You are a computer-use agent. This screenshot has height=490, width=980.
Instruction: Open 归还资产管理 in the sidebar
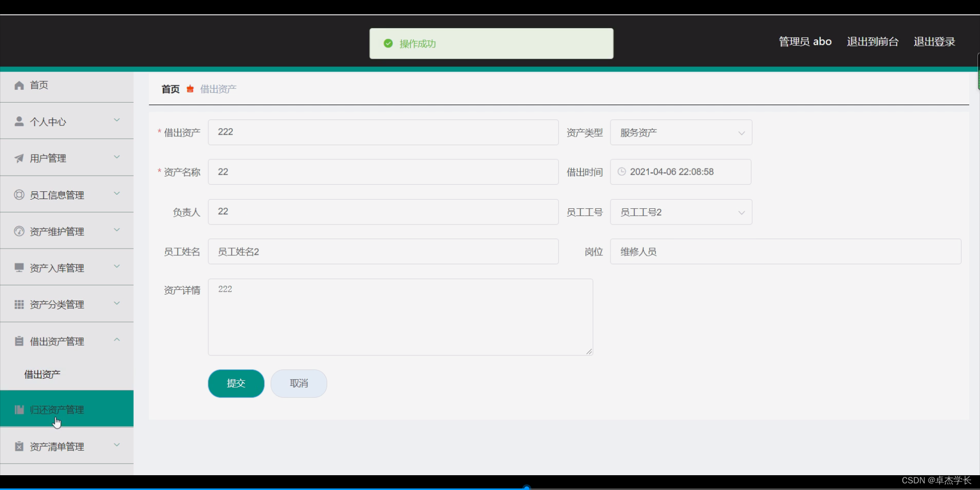56,409
